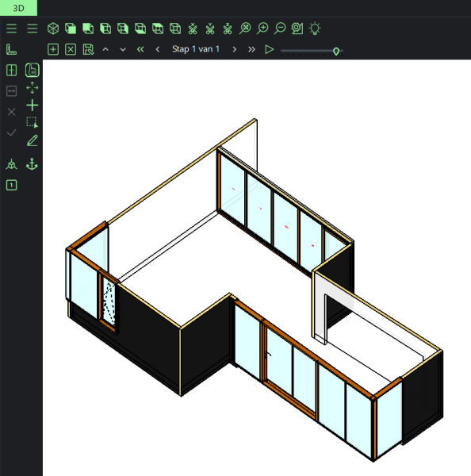Delete the step with the X box icon
Screen dimensions: 471x476
coord(71,49)
